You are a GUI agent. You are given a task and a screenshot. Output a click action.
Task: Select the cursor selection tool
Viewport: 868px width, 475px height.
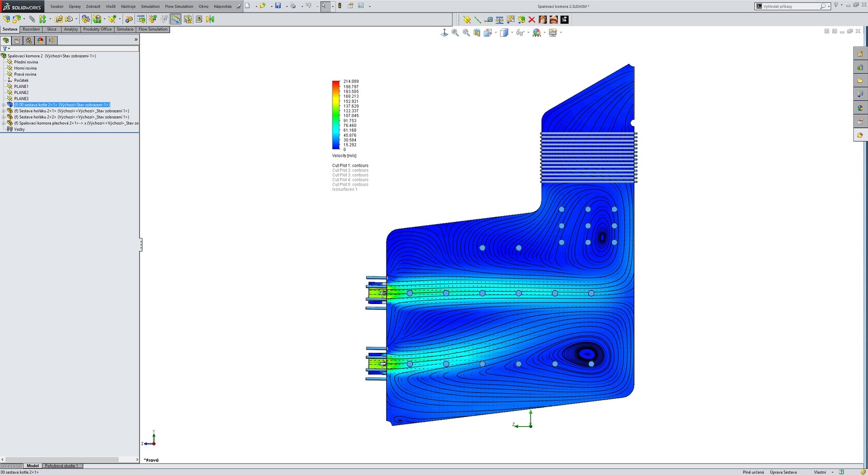(324, 6)
